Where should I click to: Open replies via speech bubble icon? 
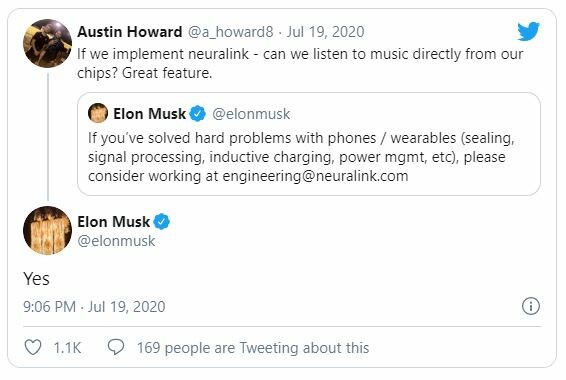tap(116, 347)
